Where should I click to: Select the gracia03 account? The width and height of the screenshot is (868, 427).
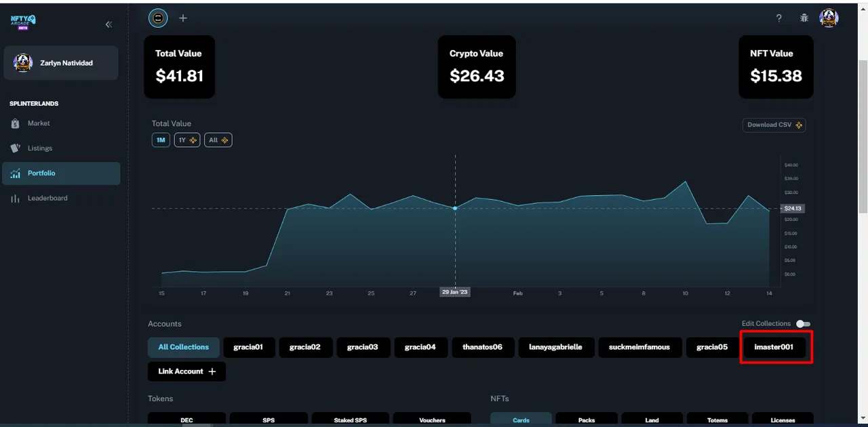point(363,348)
